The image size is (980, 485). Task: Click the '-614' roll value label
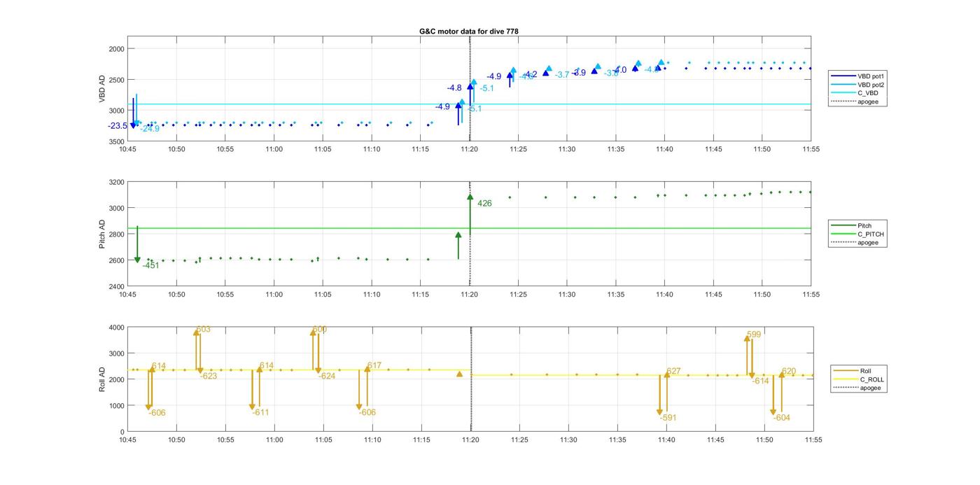(x=760, y=381)
